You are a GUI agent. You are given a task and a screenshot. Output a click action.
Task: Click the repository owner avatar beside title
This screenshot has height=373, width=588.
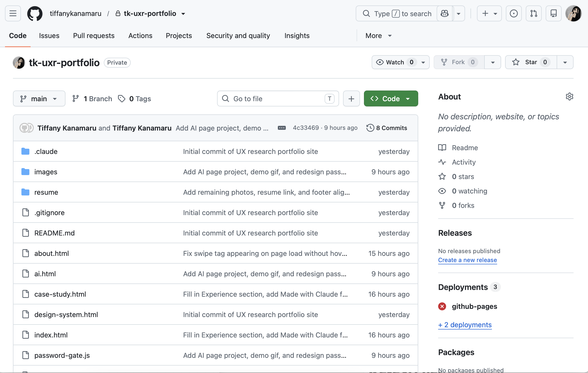[19, 63]
